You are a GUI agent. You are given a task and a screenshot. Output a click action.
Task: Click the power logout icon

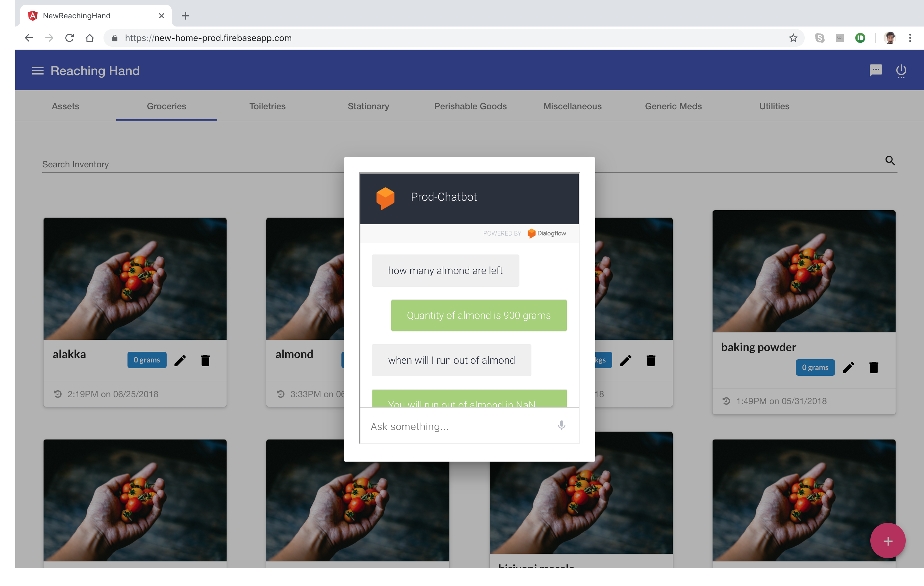tap(901, 71)
